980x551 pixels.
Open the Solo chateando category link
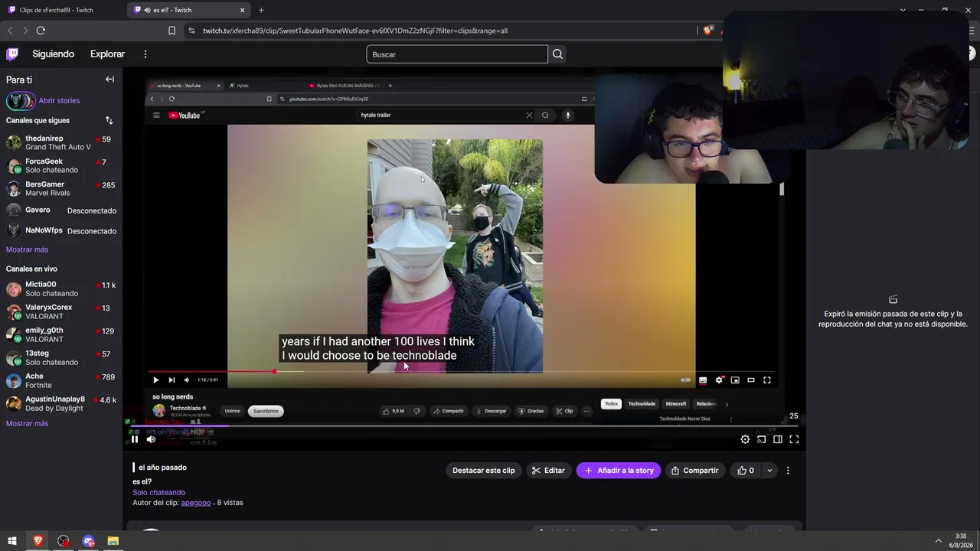click(x=158, y=492)
